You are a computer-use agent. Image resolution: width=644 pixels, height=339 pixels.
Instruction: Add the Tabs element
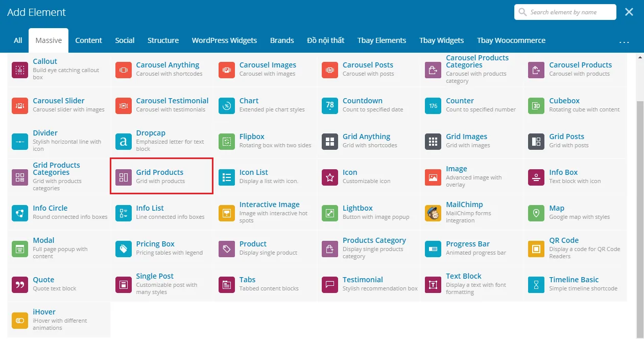pos(266,284)
